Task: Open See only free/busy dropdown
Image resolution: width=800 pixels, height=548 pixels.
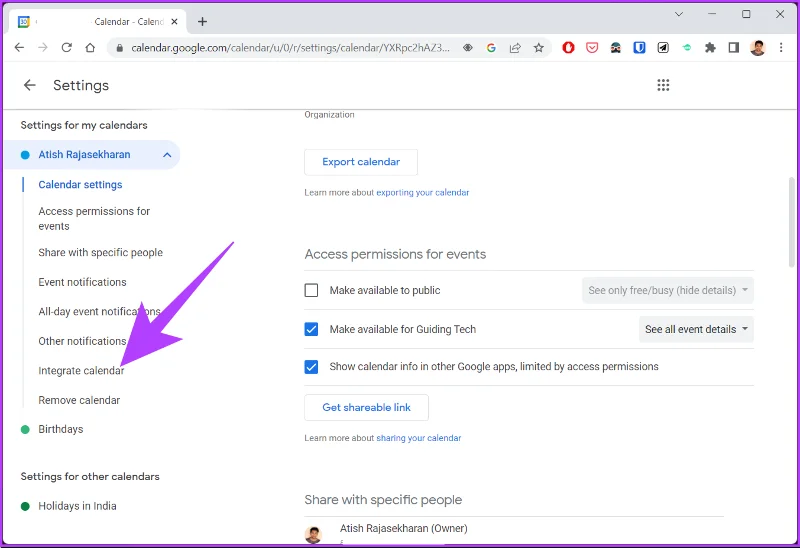Action: 668,290
